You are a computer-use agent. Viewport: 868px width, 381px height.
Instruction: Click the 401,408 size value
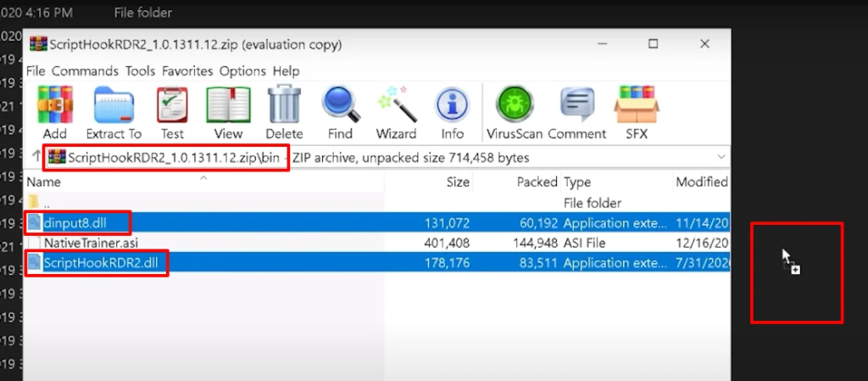[447, 243]
